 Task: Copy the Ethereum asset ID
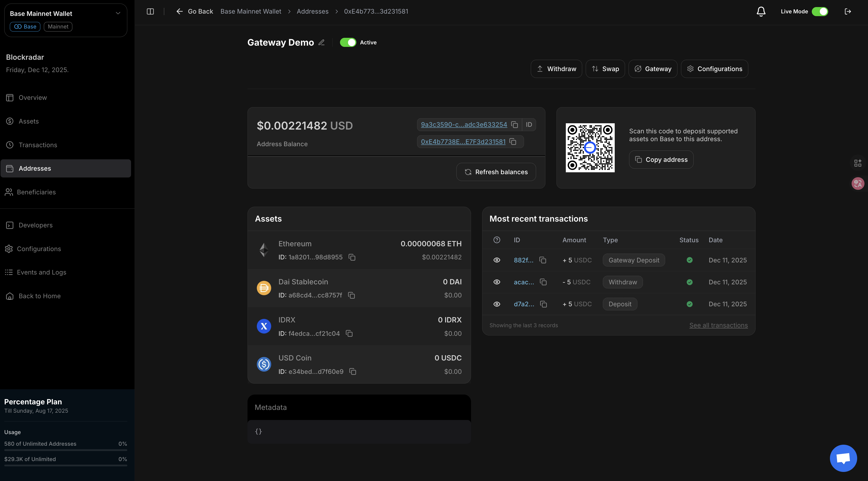pos(352,258)
